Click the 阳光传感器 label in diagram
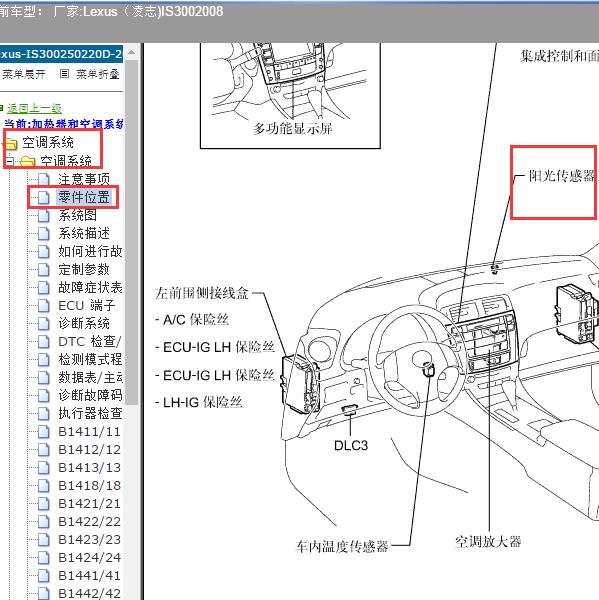 pyautogui.click(x=562, y=175)
